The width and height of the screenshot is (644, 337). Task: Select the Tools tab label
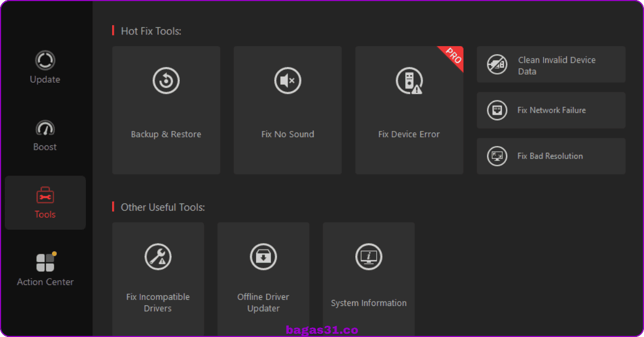[45, 215]
